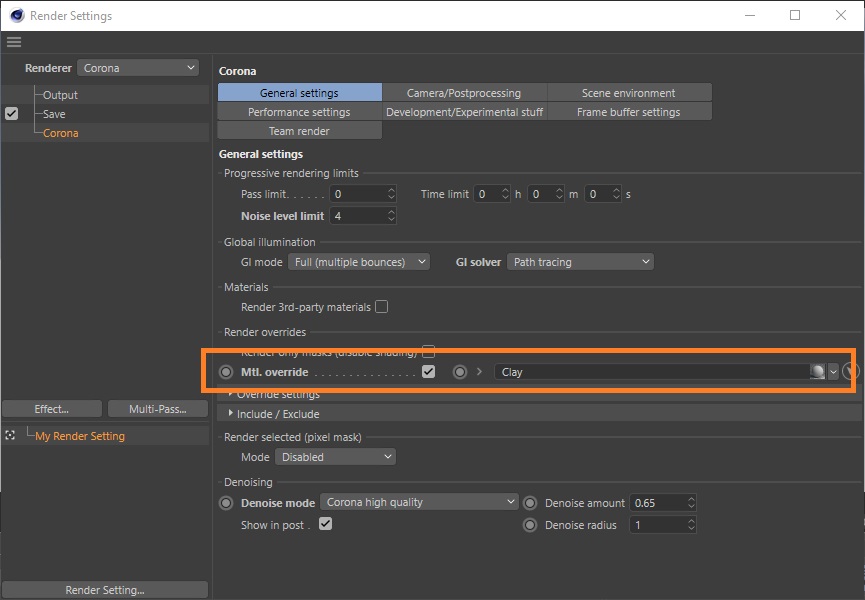Enable Render 3rd-party materials checkbox

[381, 307]
